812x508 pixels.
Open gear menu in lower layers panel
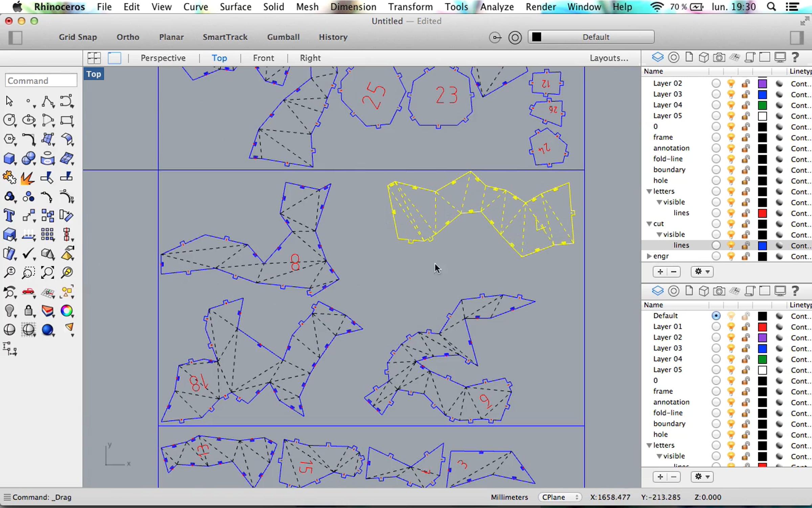pos(702,477)
